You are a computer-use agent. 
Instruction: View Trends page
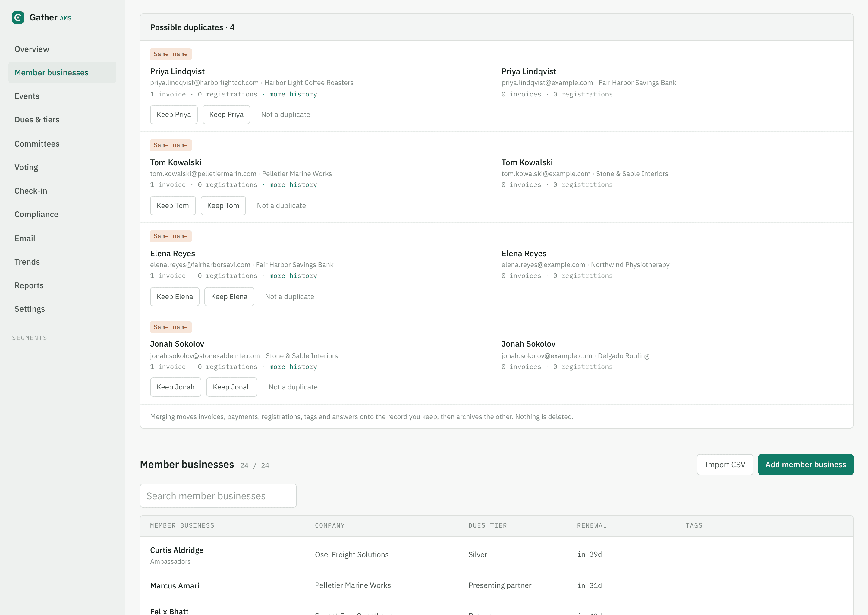coord(62,262)
